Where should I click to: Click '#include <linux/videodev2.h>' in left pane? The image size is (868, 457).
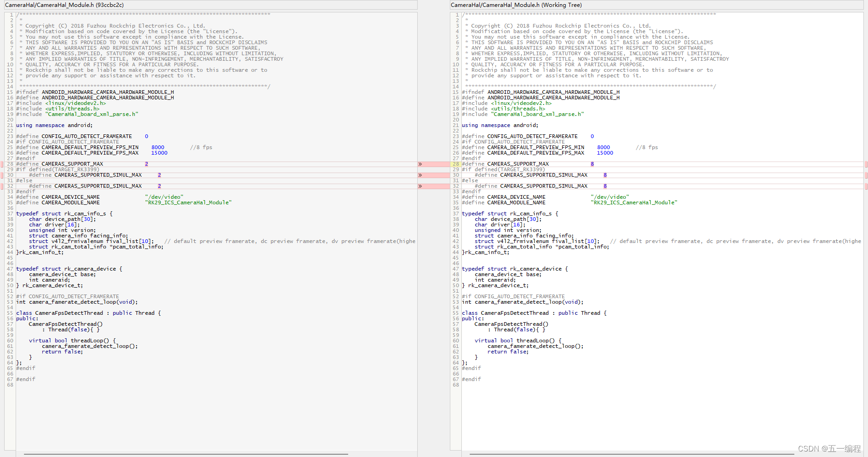[x=61, y=104]
